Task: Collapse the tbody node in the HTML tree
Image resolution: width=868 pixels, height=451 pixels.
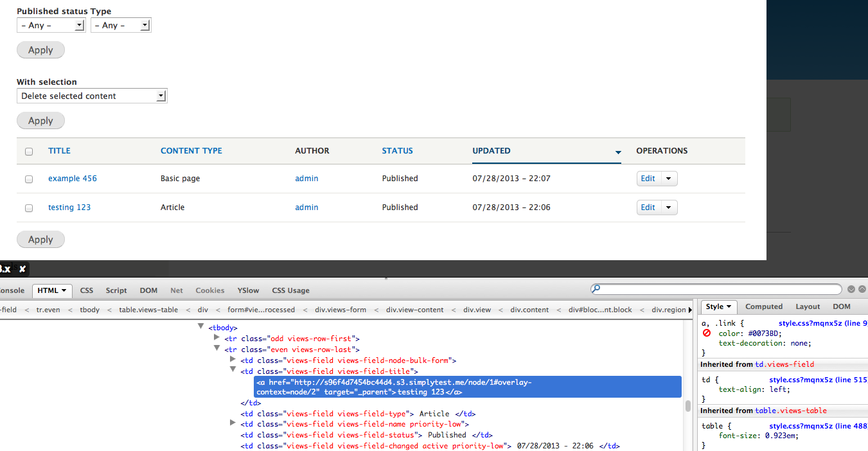Action: 201,327
